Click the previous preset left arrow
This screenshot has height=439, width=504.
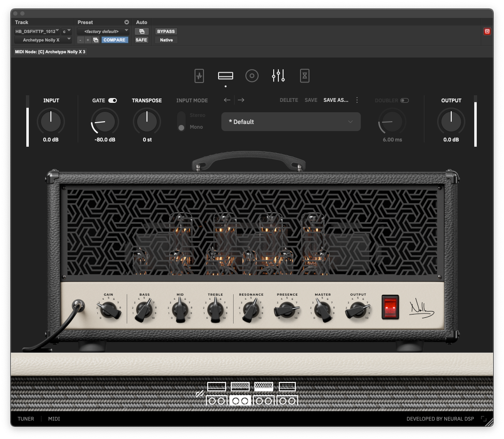pos(227,100)
